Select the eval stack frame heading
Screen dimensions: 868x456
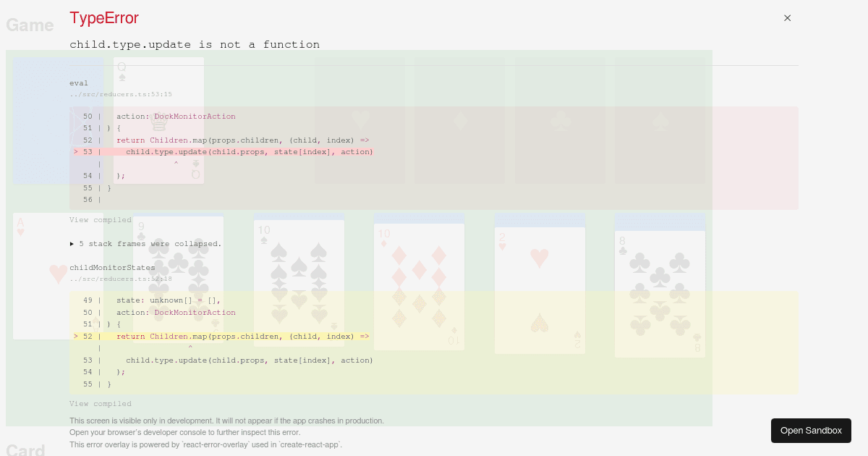click(x=80, y=83)
